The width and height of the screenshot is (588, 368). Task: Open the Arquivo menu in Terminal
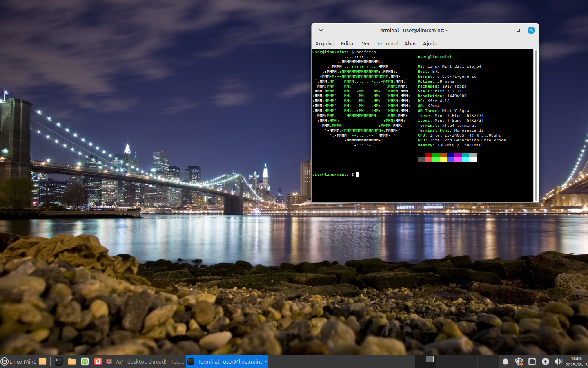pyautogui.click(x=325, y=43)
